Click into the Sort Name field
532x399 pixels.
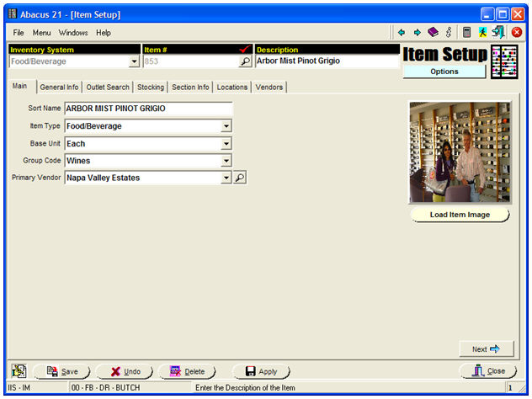pyautogui.click(x=147, y=109)
